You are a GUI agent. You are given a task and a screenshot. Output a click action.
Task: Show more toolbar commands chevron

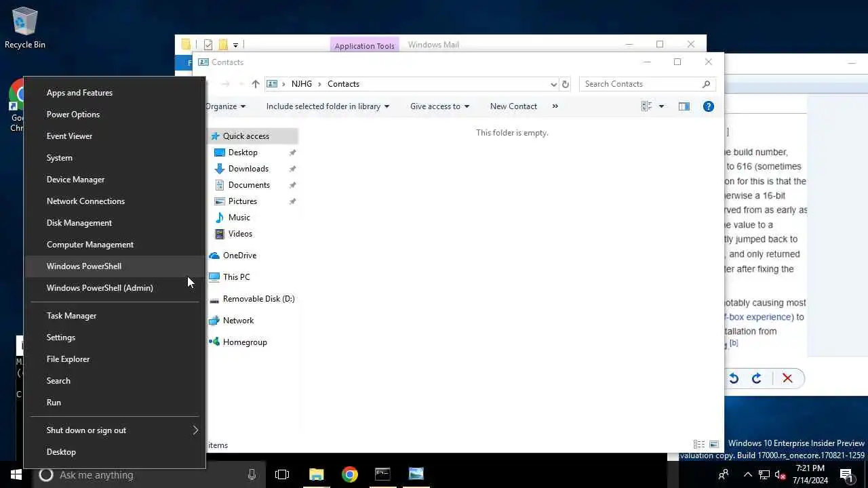tap(555, 106)
